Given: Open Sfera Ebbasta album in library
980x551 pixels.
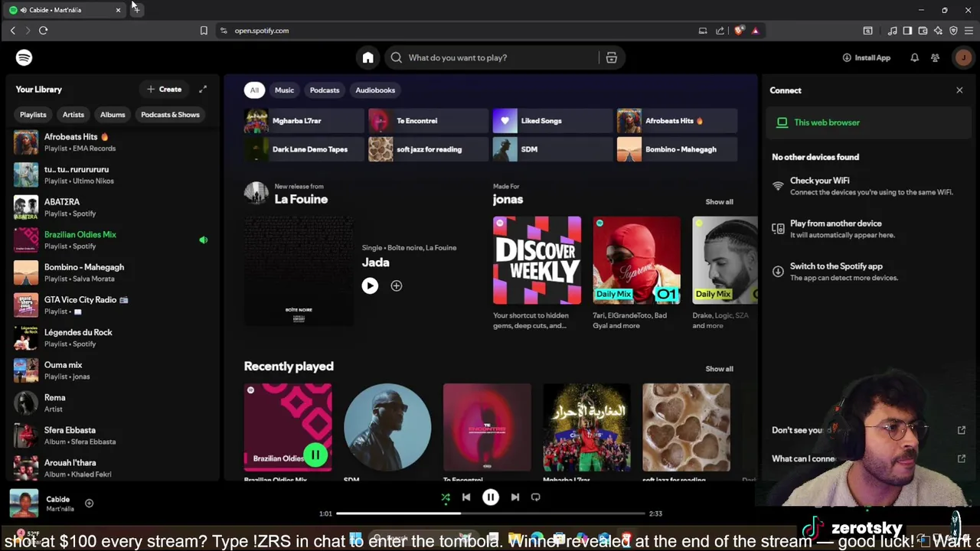Looking at the screenshot, I should click(x=111, y=435).
